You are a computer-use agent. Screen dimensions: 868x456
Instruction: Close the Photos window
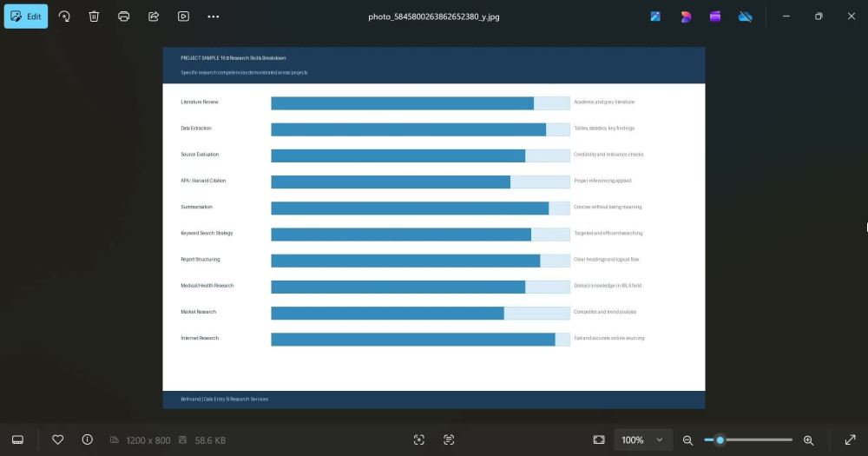pyautogui.click(x=852, y=17)
